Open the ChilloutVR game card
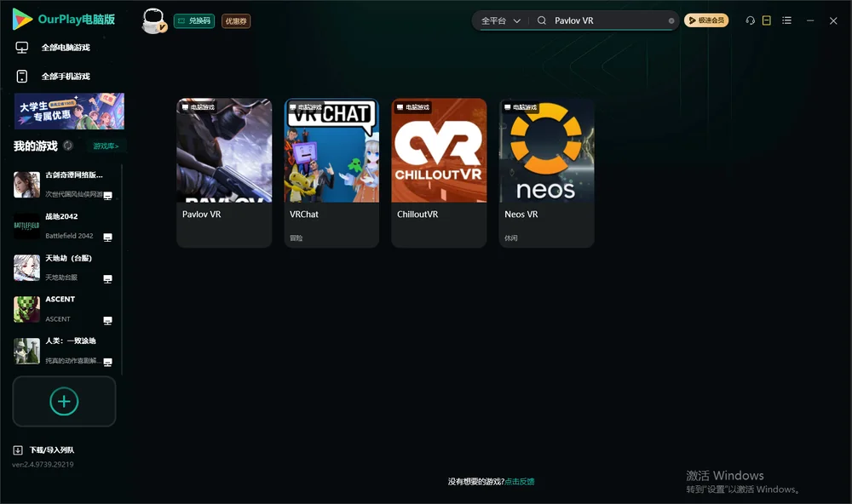852x504 pixels. pyautogui.click(x=439, y=173)
